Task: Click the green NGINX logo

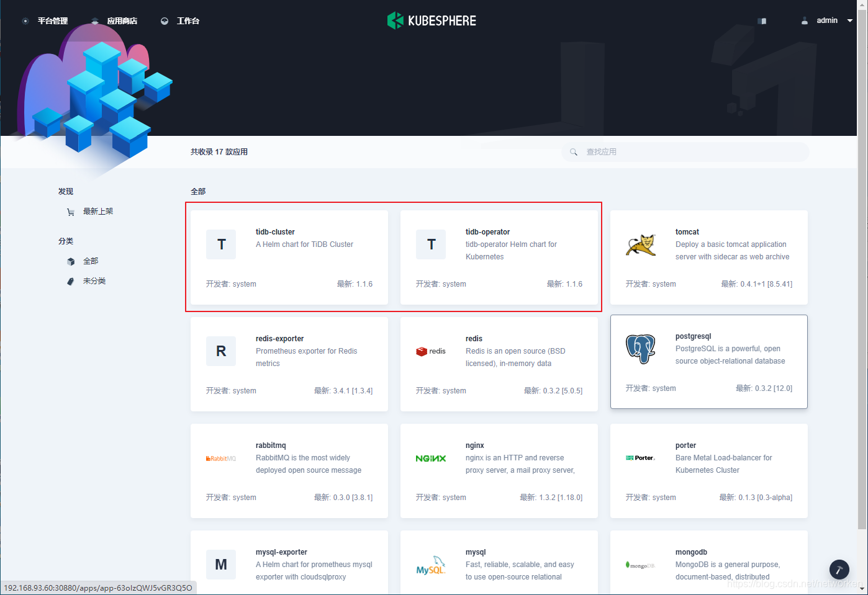Action: click(431, 459)
